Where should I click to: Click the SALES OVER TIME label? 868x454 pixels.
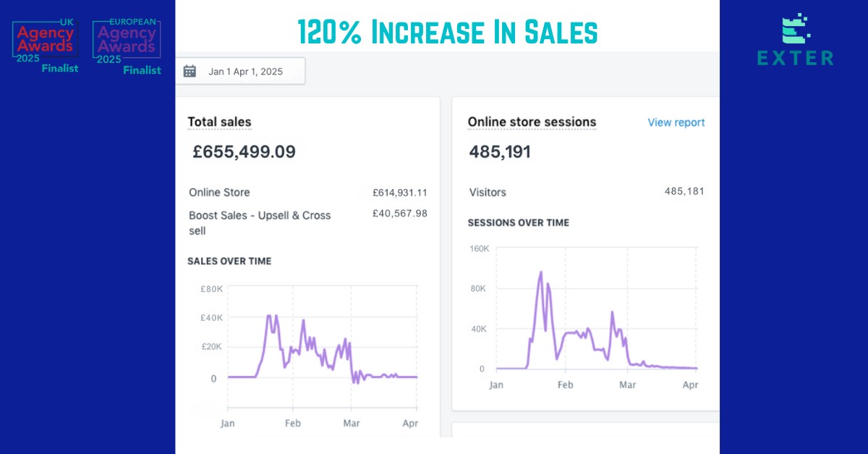point(229,261)
